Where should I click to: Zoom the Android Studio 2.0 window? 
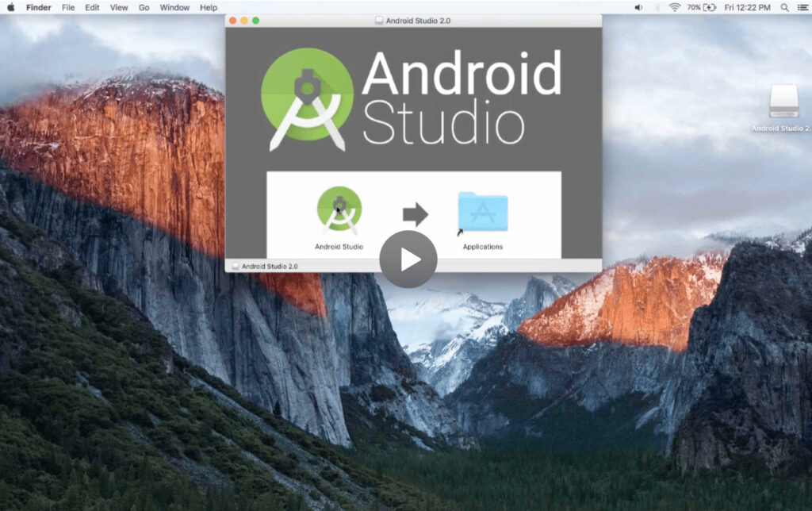pos(256,21)
